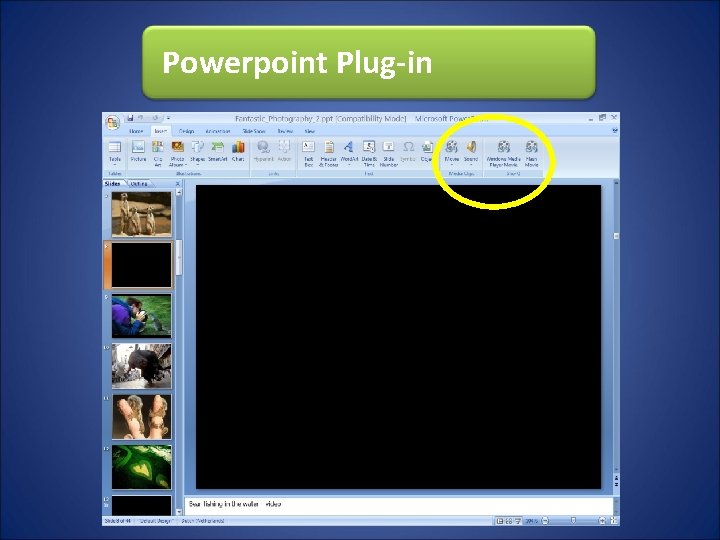Click the zoom in plus button
The height and width of the screenshot is (540, 720).
click(x=602, y=521)
